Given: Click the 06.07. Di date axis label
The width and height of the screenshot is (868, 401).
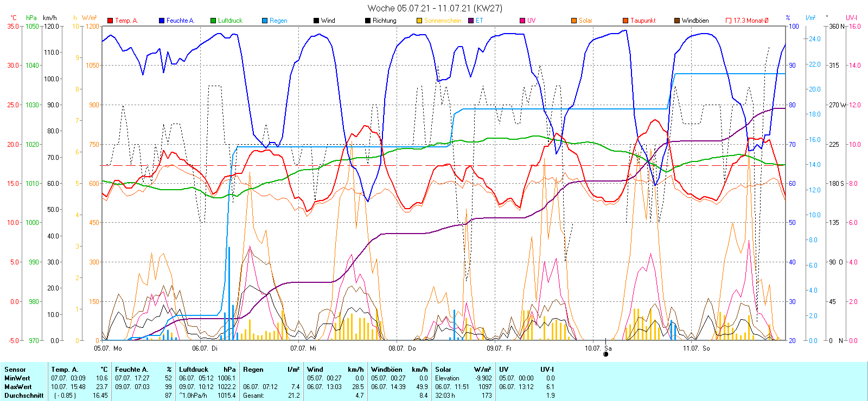Looking at the screenshot, I should (205, 348).
